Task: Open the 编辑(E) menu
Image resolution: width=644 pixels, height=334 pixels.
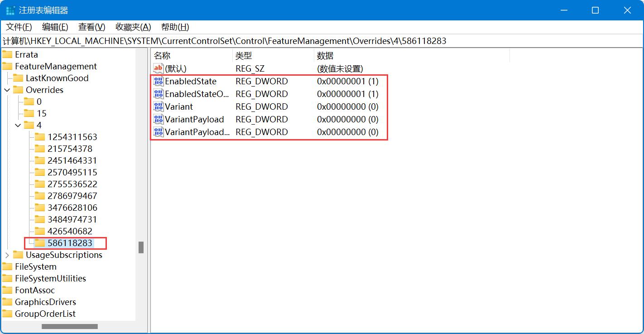Action: (55, 27)
